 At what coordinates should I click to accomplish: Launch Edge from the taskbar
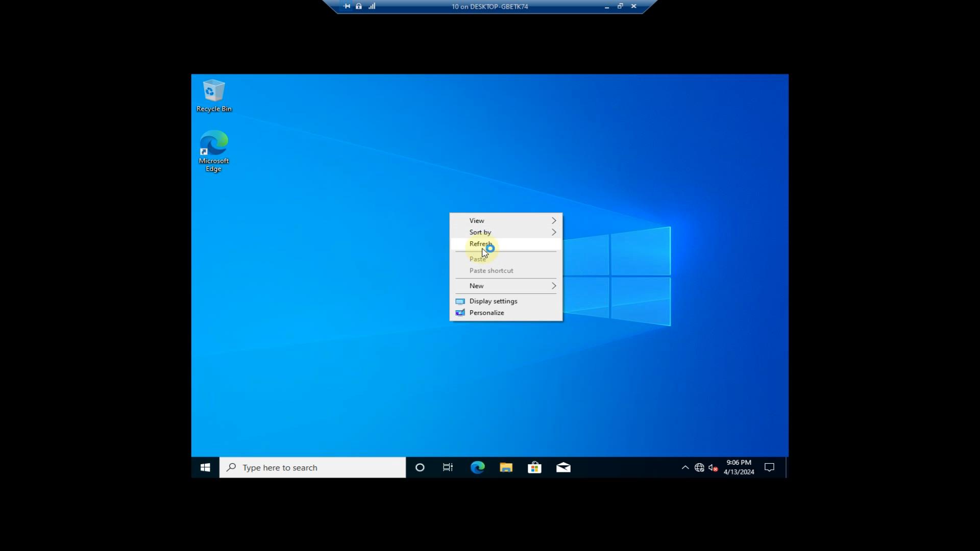[x=477, y=467]
